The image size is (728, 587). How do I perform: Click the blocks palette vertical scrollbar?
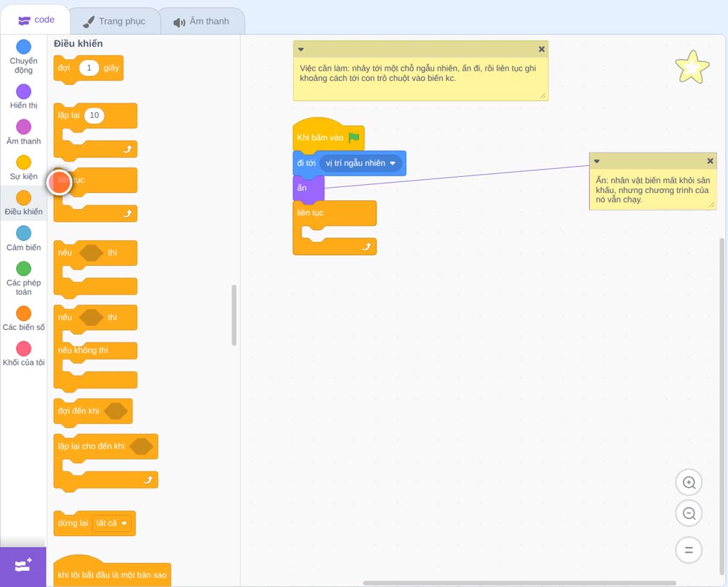click(x=234, y=315)
